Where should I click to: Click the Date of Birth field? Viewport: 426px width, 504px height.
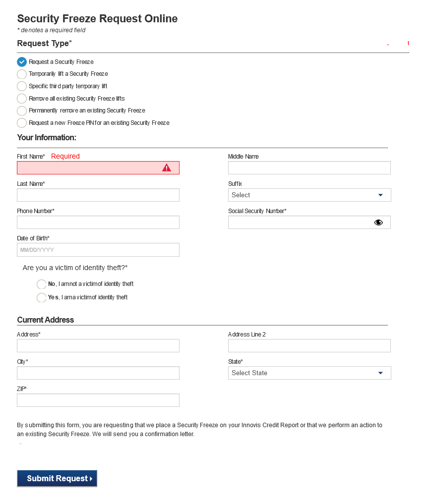pos(98,249)
